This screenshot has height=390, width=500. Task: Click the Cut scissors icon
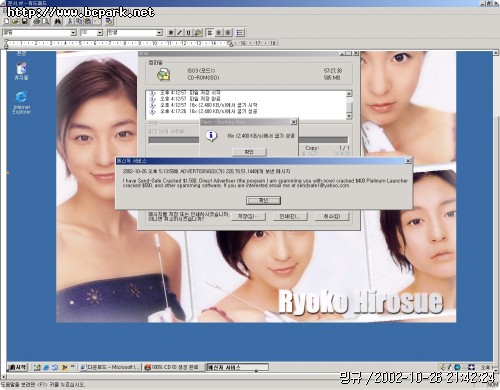pos(70,21)
